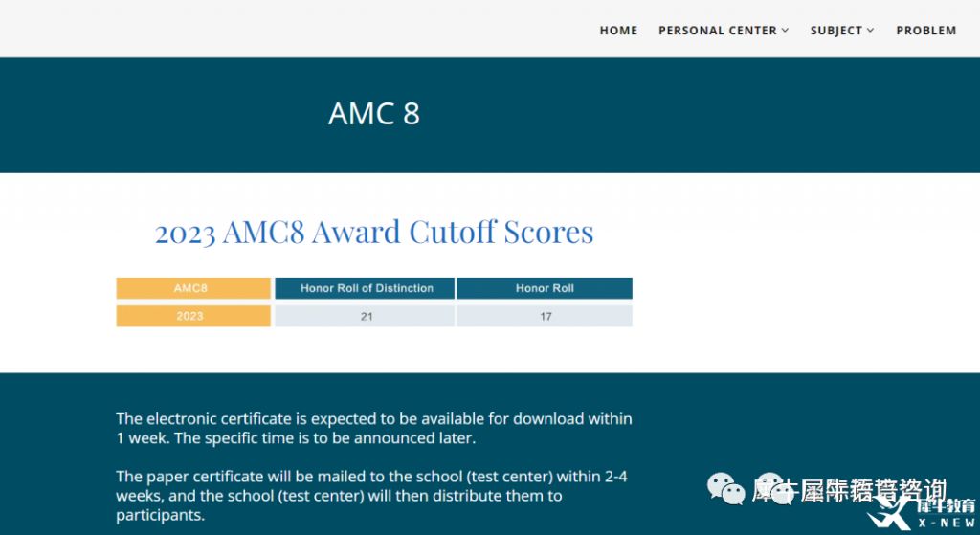This screenshot has width=980, height=535.
Task: Click the electronic certificate paragraph text
Action: tap(374, 428)
